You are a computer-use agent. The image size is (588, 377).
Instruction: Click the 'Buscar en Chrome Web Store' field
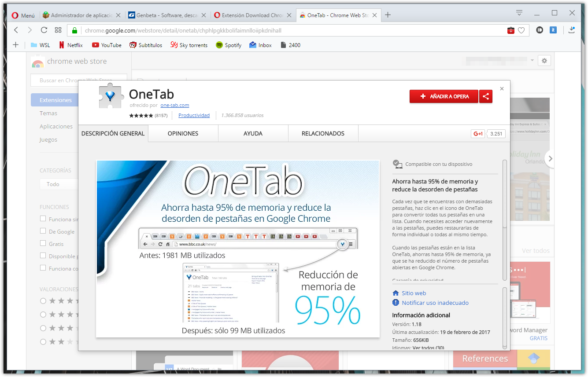[79, 80]
